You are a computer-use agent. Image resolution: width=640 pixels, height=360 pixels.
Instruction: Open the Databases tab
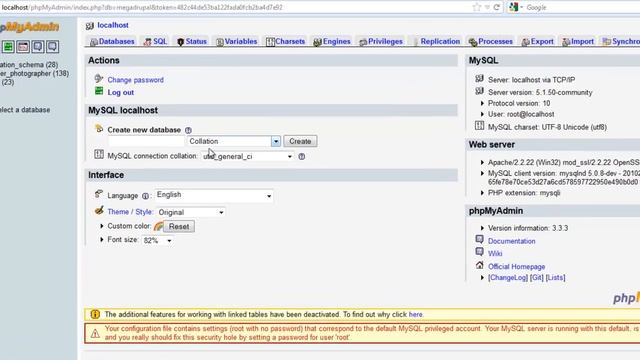coord(112,41)
